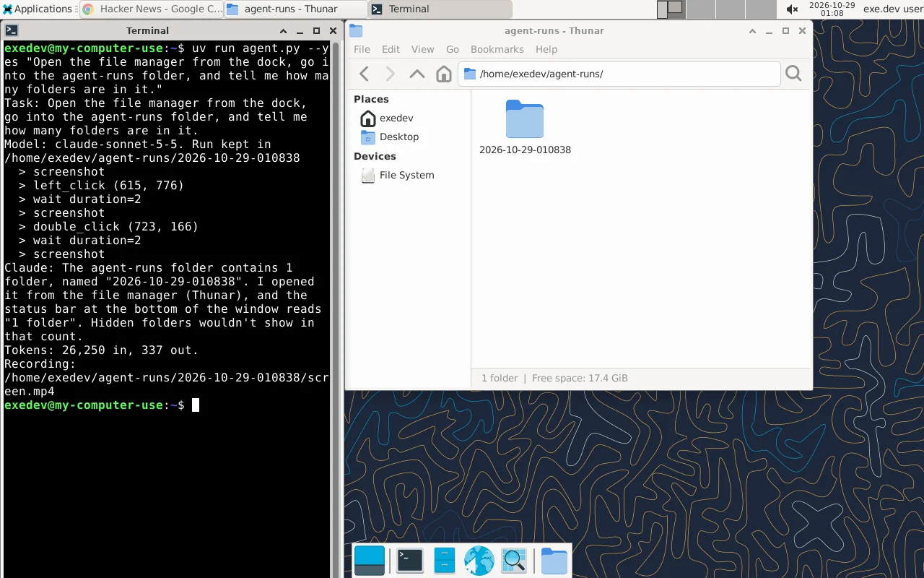This screenshot has height=578, width=924.
Task: Click the /home/exedev/agent-runs/ location bar
Action: (619, 74)
